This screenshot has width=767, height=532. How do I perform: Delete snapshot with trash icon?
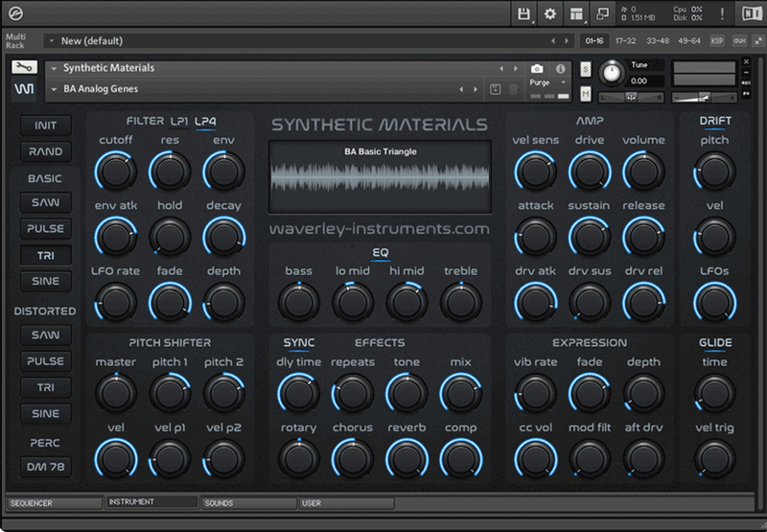513,89
